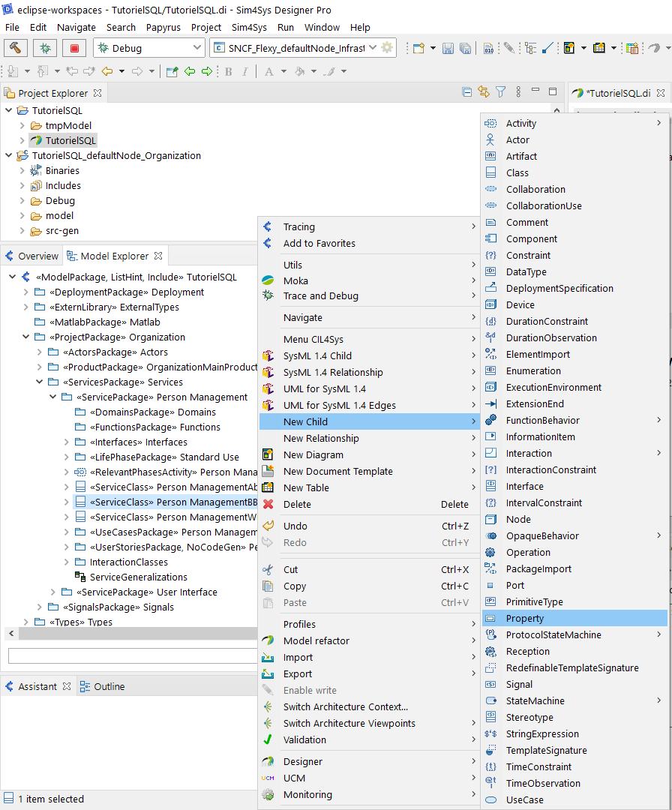Select Add to Favorites in context menu

click(x=369, y=243)
